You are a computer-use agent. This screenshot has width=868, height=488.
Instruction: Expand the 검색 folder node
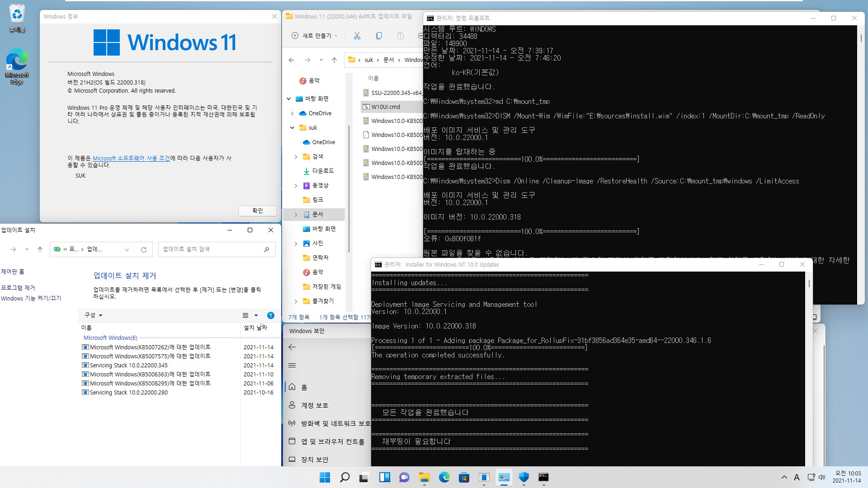pos(296,157)
